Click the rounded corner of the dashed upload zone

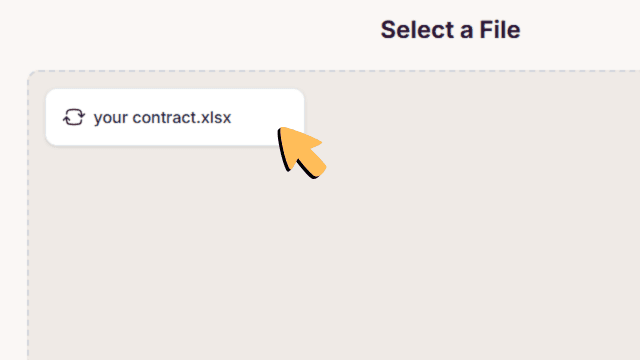(x=31, y=74)
